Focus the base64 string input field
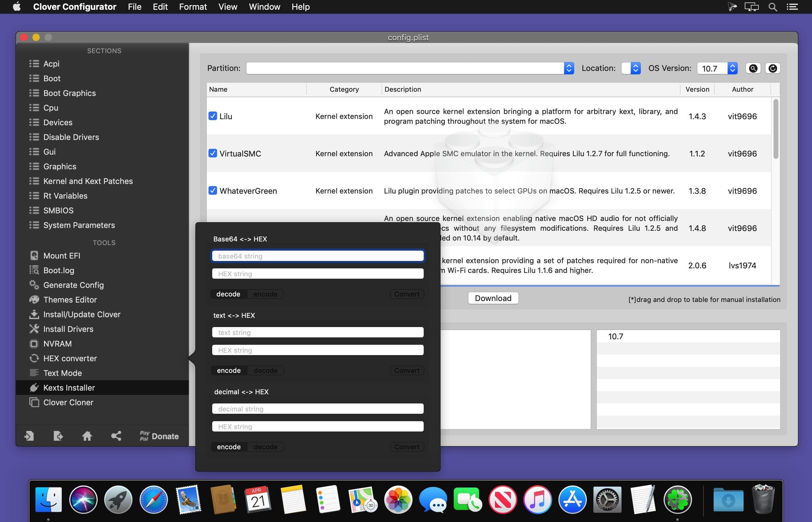The image size is (812, 522). pos(318,256)
